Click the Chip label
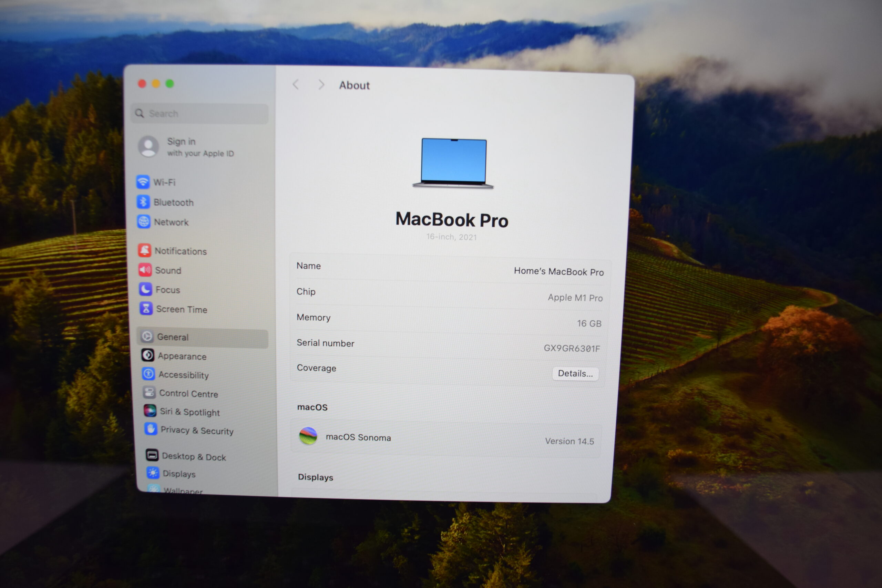The width and height of the screenshot is (882, 588). pyautogui.click(x=306, y=291)
